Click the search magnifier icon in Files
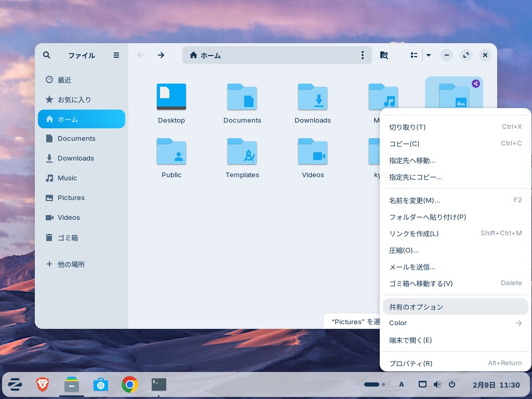Image resolution: width=532 pixels, height=399 pixels. (47, 55)
